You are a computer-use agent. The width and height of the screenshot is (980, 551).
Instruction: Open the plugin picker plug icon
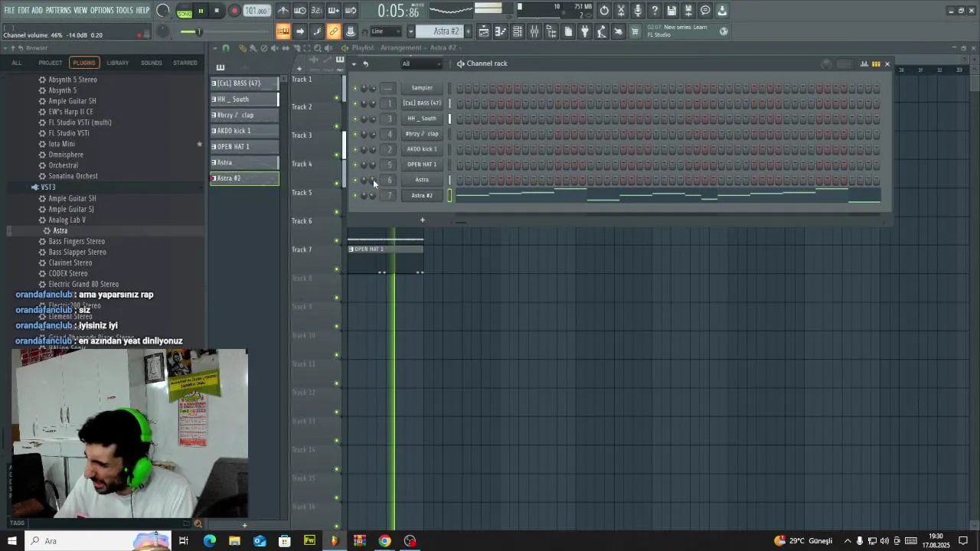pos(585,31)
